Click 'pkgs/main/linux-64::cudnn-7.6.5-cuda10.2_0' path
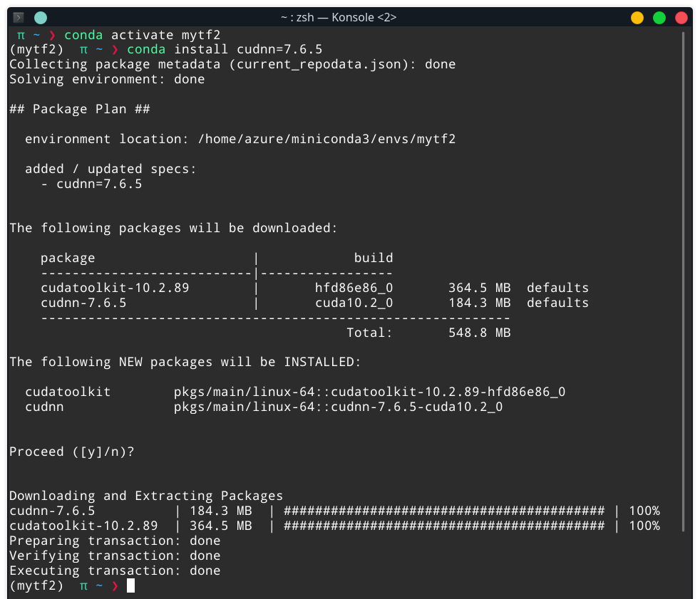The height and width of the screenshot is (599, 700). (x=339, y=407)
